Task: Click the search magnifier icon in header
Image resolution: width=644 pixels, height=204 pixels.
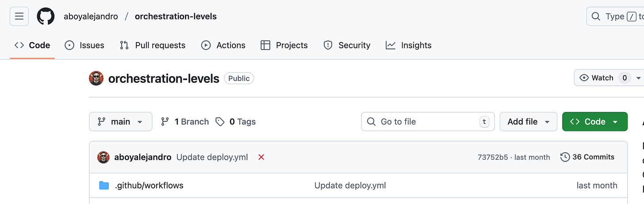Action: (596, 17)
